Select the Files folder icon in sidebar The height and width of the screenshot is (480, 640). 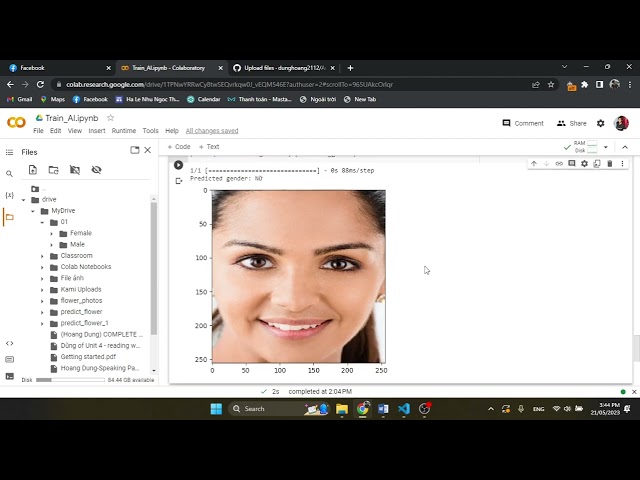pyautogui.click(x=9, y=217)
